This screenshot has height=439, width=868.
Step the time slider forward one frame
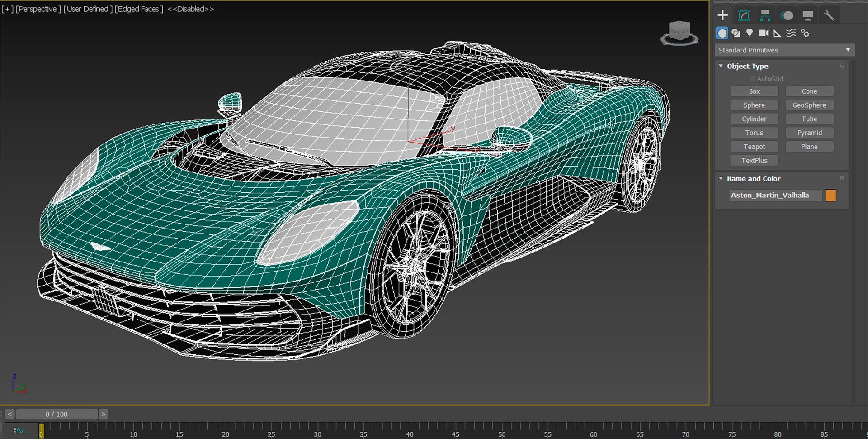point(103,414)
